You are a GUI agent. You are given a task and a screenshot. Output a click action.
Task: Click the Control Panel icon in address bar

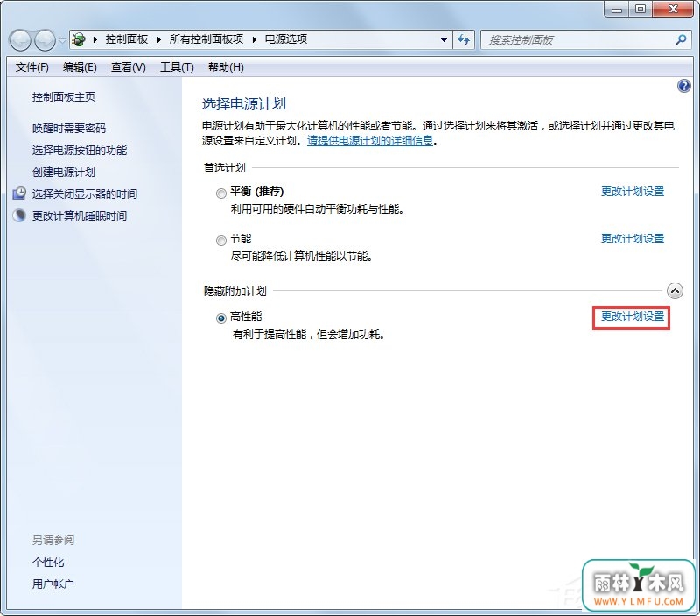[79, 39]
